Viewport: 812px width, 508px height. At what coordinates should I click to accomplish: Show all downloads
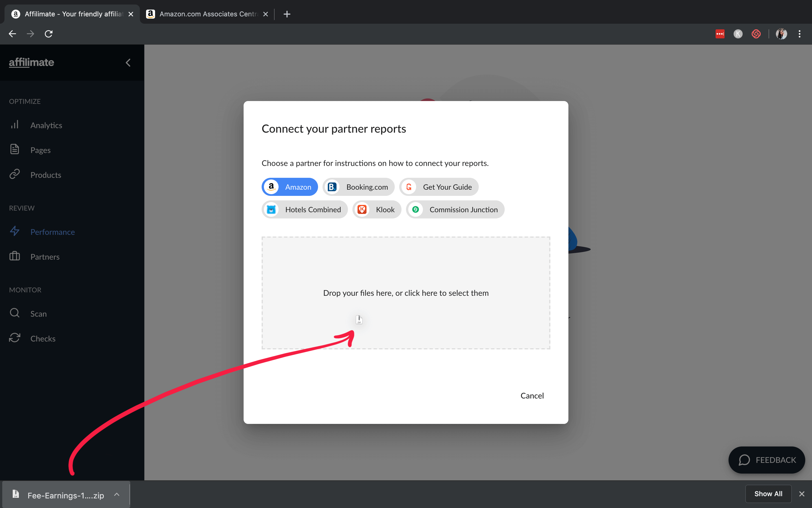[x=768, y=494]
